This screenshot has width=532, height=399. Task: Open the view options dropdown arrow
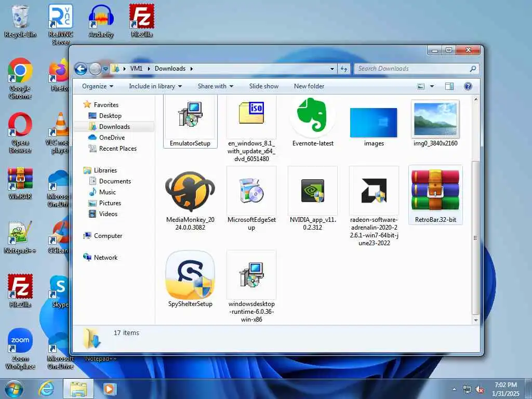[432, 86]
